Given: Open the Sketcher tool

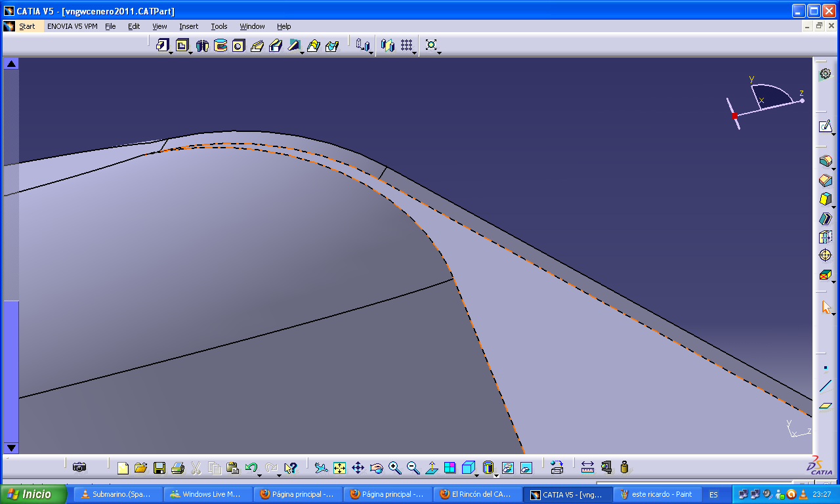Looking at the screenshot, I should click(825, 126).
